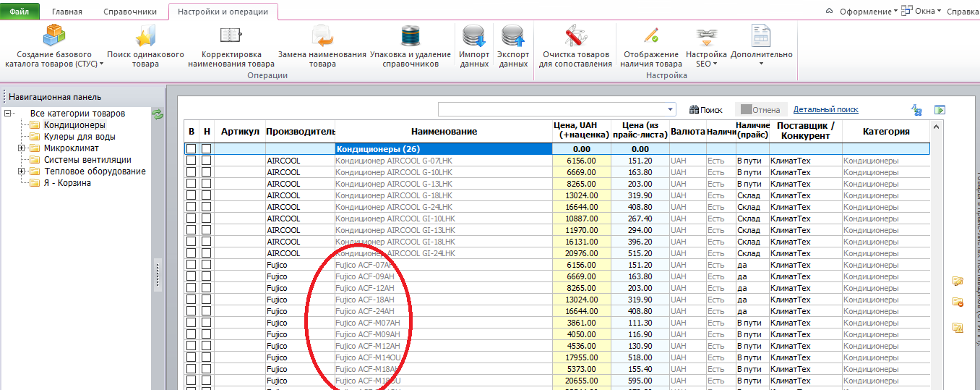980x390 pixels.
Task: Click the Наименование column header
Action: (444, 132)
